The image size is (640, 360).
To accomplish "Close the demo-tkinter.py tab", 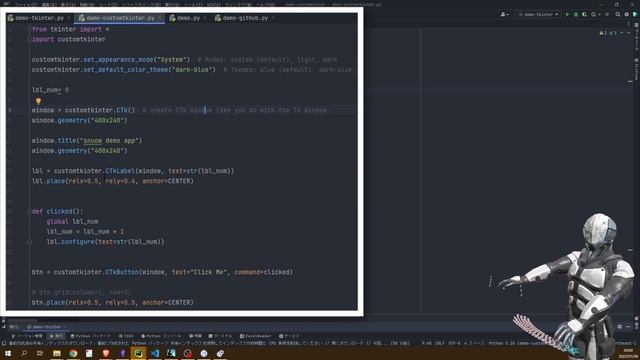I will pyautogui.click(x=69, y=18).
